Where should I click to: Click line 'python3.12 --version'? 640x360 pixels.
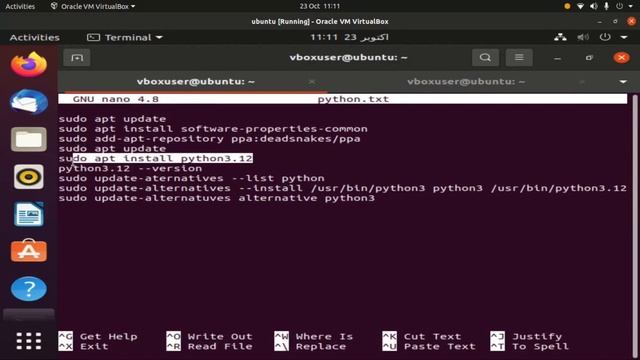[130, 168]
